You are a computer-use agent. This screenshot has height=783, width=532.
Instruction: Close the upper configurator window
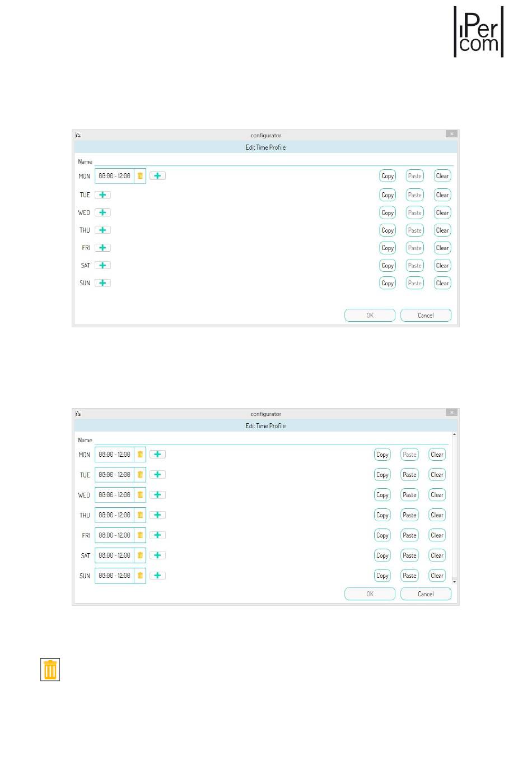[x=451, y=134]
